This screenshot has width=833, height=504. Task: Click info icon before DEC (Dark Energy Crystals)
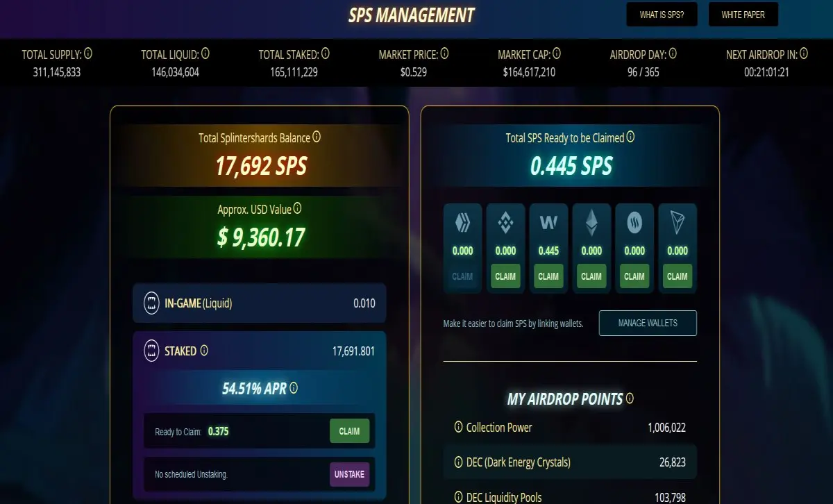(458, 462)
